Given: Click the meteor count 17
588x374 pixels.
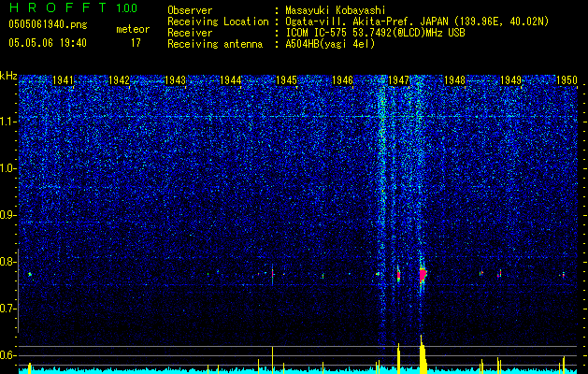Looking at the screenshot, I should 136,43.
